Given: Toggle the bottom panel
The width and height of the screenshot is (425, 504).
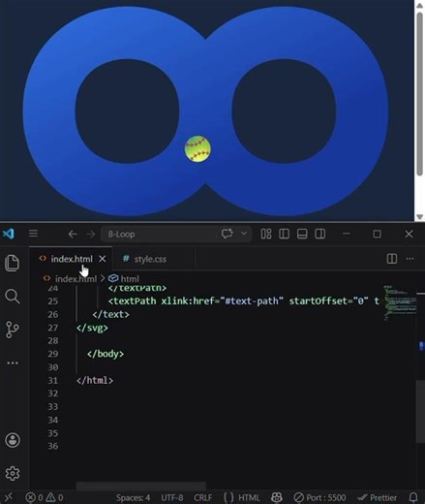Looking at the screenshot, I should point(302,234).
